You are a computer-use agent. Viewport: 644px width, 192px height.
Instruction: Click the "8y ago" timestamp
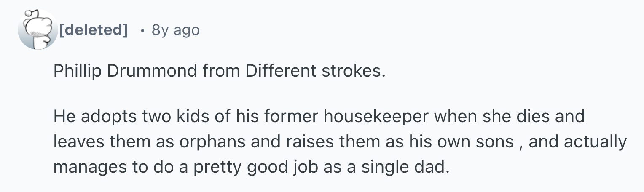click(175, 30)
